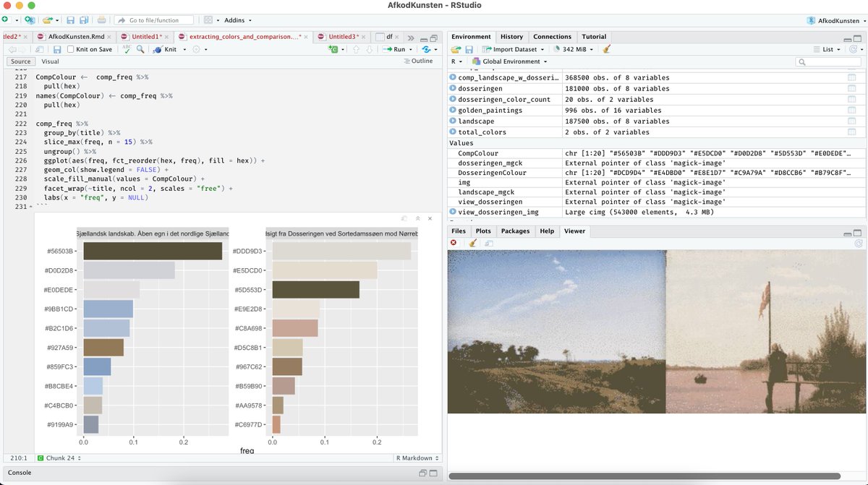This screenshot has width=868, height=485.
Task: Open the R Markdown file type selector
Action: click(417, 458)
